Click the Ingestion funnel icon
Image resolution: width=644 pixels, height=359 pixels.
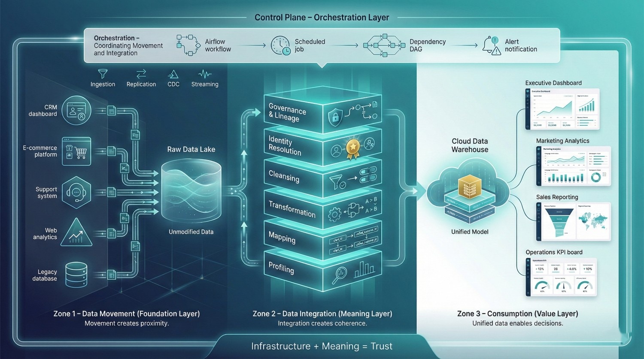coord(103,74)
